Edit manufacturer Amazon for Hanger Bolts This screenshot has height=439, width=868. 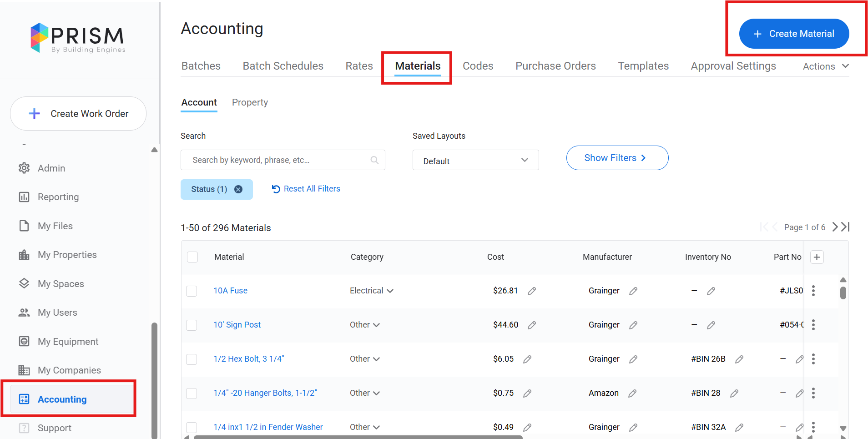point(632,393)
